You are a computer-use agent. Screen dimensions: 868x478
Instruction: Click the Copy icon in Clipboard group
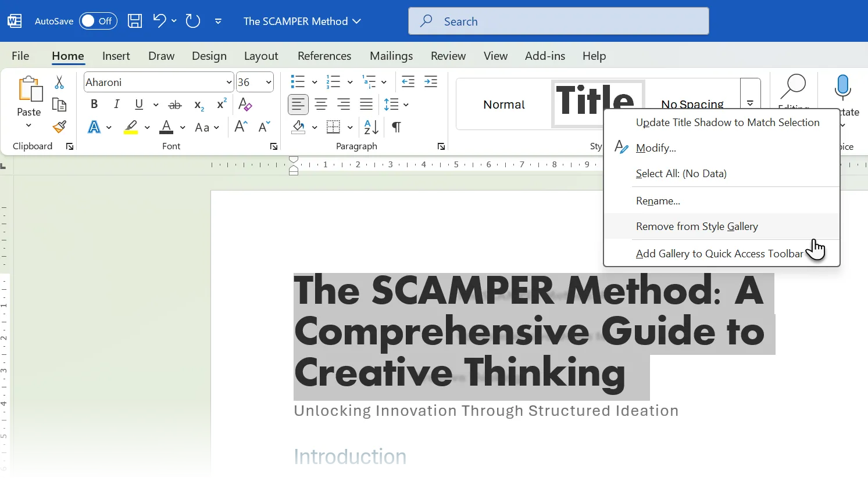59,105
